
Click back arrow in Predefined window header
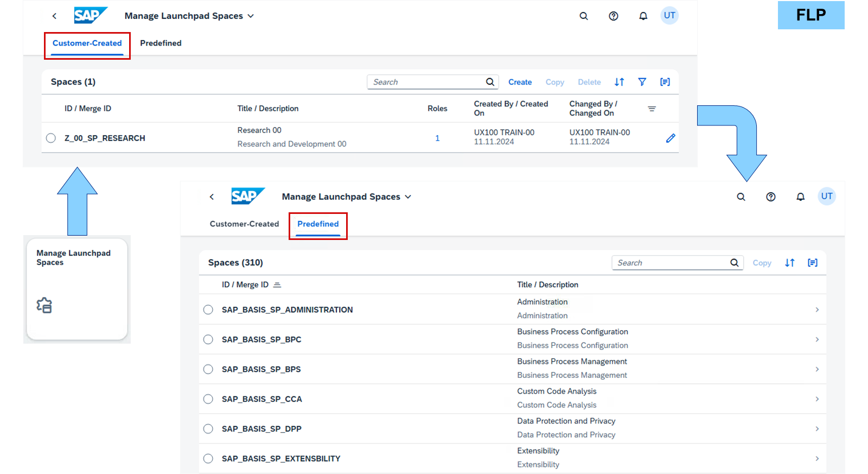(x=212, y=197)
